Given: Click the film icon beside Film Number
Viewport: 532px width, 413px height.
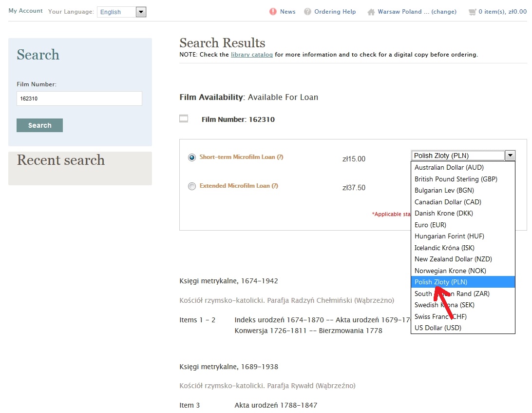Looking at the screenshot, I should point(184,118).
